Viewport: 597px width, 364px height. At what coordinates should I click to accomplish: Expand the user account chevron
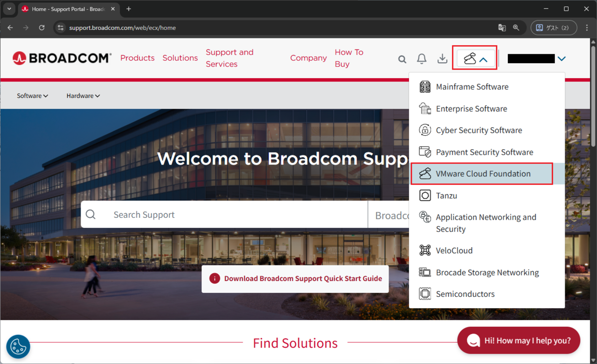point(562,59)
